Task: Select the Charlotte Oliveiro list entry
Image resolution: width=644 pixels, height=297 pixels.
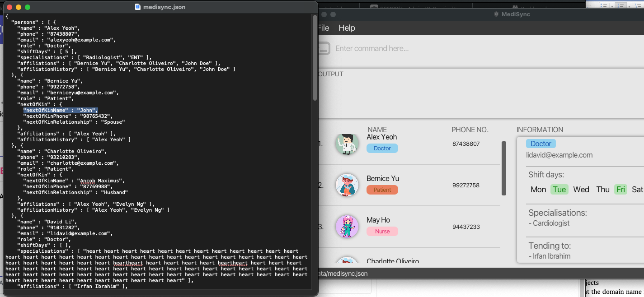Action: (393, 261)
